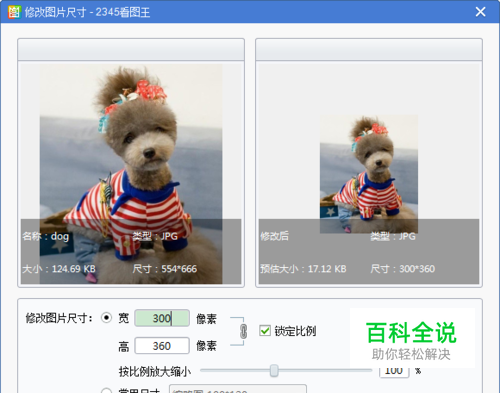The height and width of the screenshot is (393, 500).
Task: Click the 大小：124.69 KB text
Action: click(59, 269)
